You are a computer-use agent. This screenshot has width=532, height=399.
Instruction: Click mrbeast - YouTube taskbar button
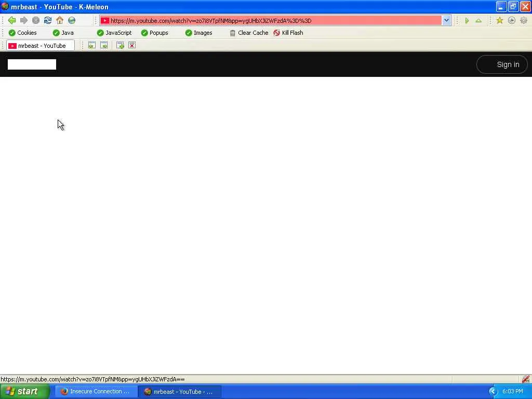[x=180, y=392]
